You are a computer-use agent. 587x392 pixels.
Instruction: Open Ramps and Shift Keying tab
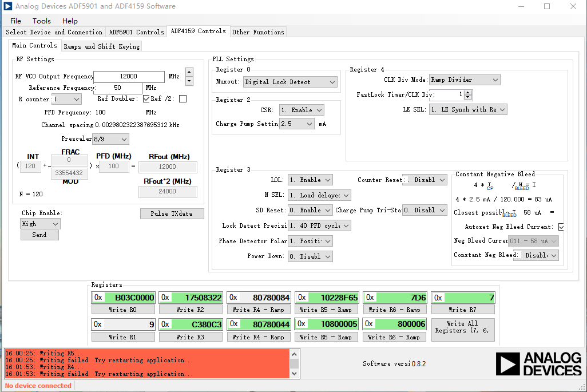(101, 46)
